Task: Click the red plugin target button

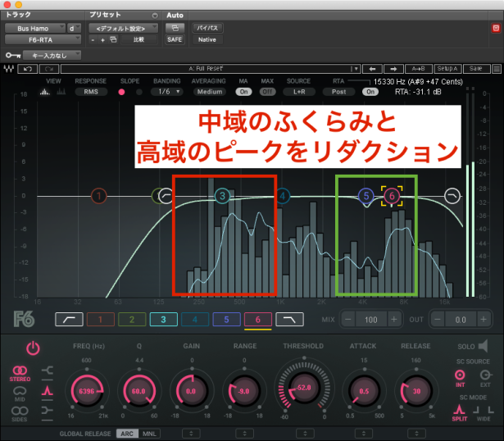Action: tap(496, 29)
